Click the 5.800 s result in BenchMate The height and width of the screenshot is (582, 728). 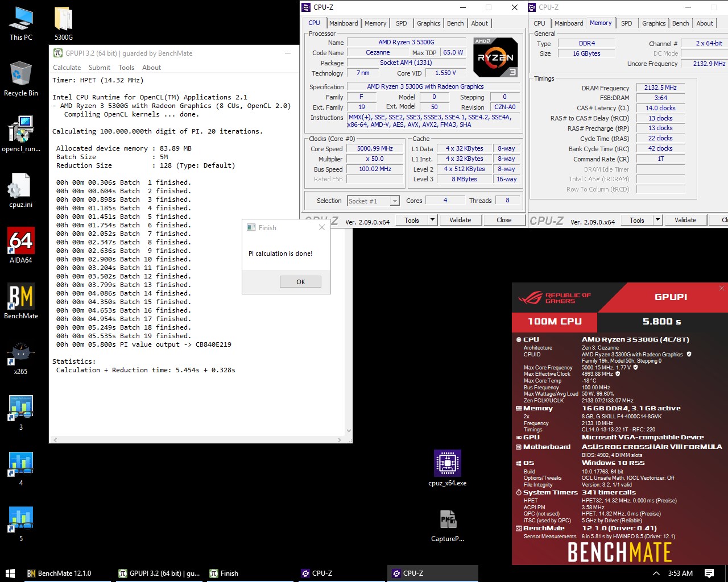tap(661, 321)
